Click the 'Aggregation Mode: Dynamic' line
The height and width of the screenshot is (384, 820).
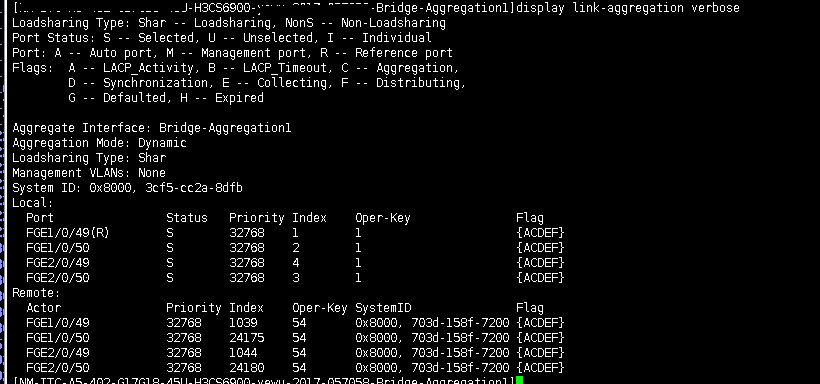click(99, 143)
